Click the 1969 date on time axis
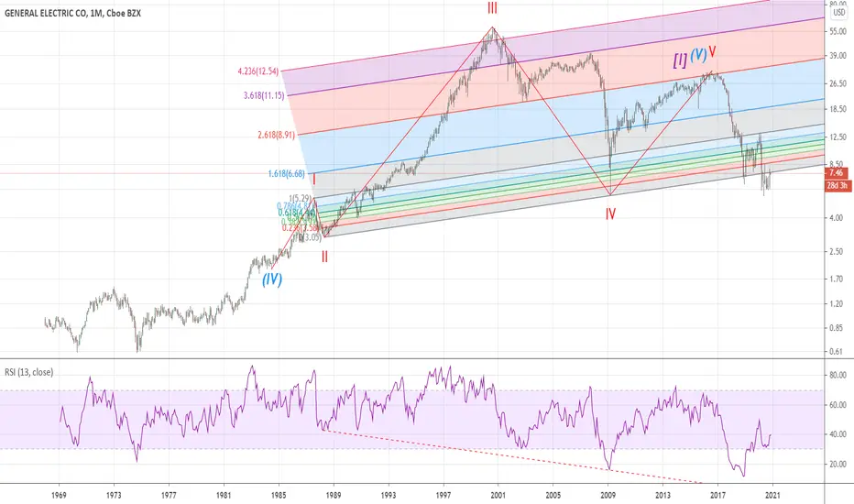This screenshot has height=504, width=854. click(x=59, y=495)
